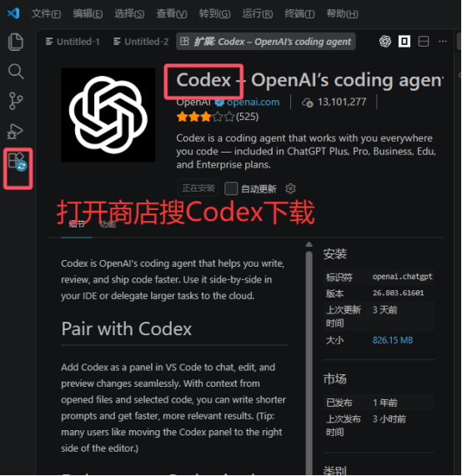
Task: Open the Explorer view in activity bar
Action: tap(16, 42)
